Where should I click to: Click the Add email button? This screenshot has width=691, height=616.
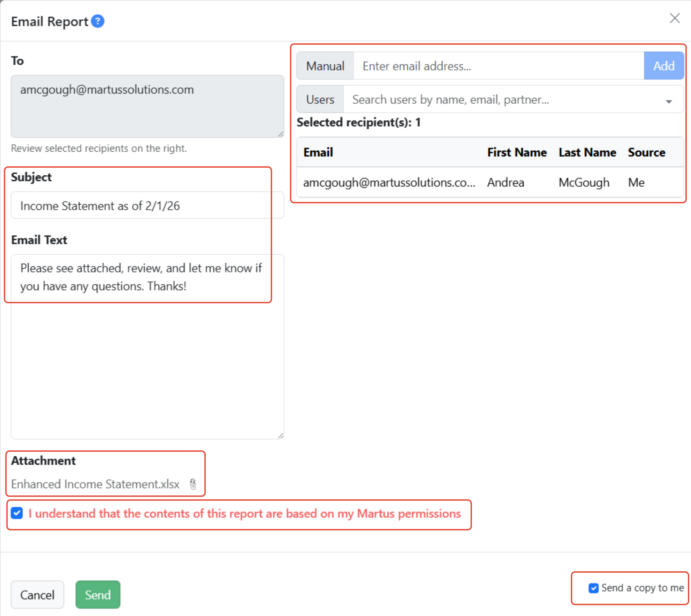[664, 66]
